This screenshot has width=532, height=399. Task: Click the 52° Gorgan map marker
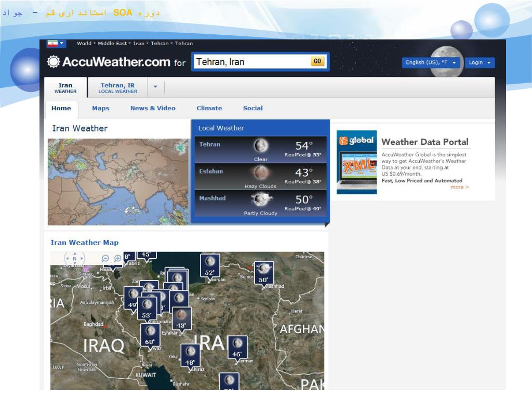click(x=210, y=266)
